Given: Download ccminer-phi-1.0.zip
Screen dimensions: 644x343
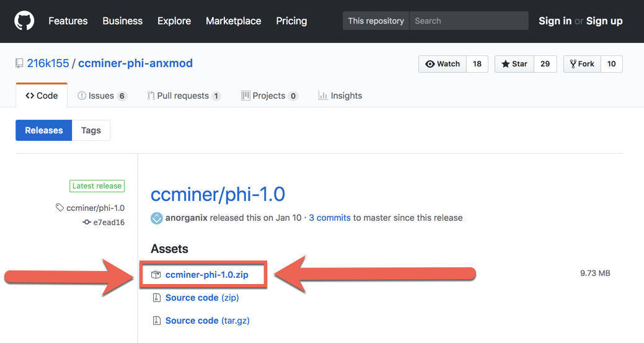Looking at the screenshot, I should point(206,274).
